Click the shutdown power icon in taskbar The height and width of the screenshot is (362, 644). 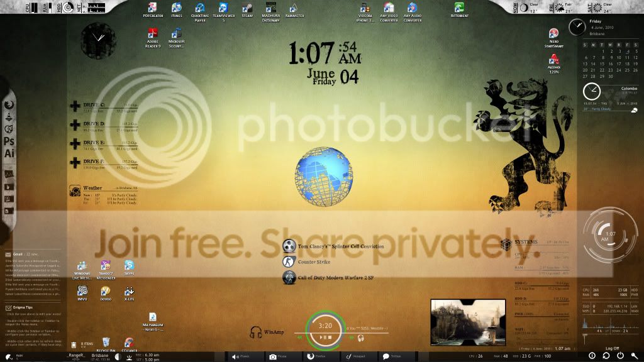click(620, 356)
